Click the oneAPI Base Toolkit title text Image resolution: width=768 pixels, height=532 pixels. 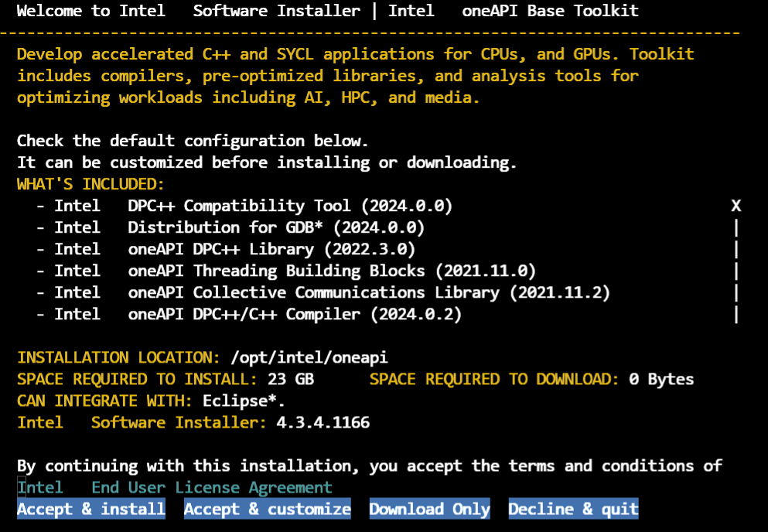tap(550, 11)
